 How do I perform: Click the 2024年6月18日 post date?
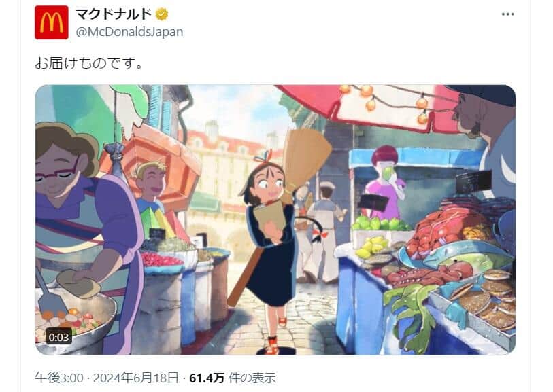(x=136, y=378)
